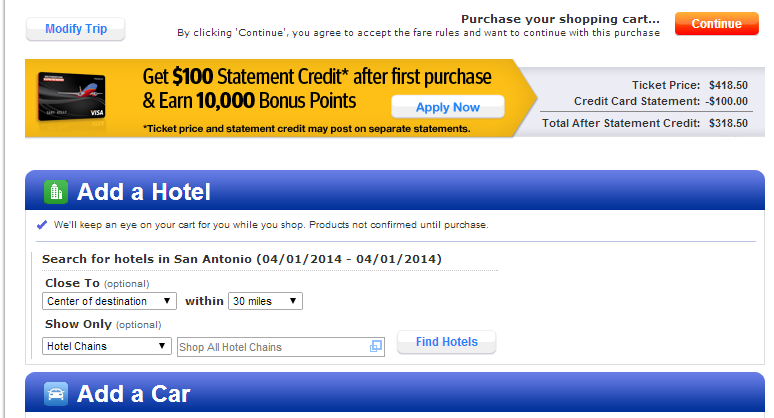Click the blue car icon
The height and width of the screenshot is (418, 774).
[x=55, y=395]
